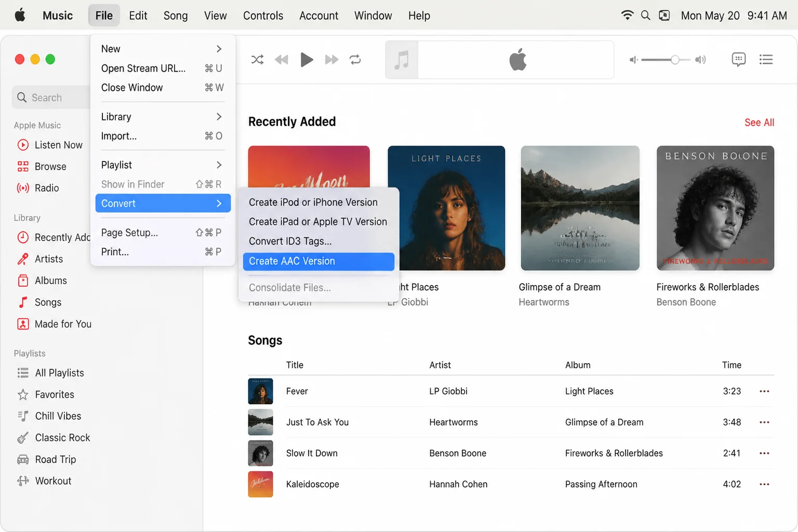This screenshot has width=798, height=532.
Task: Toggle repeat mode
Action: (355, 60)
